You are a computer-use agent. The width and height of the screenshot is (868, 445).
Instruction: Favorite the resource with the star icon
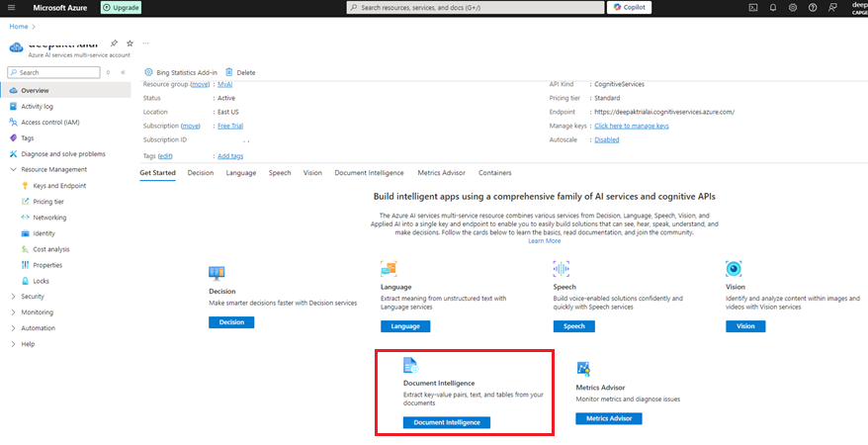point(130,44)
